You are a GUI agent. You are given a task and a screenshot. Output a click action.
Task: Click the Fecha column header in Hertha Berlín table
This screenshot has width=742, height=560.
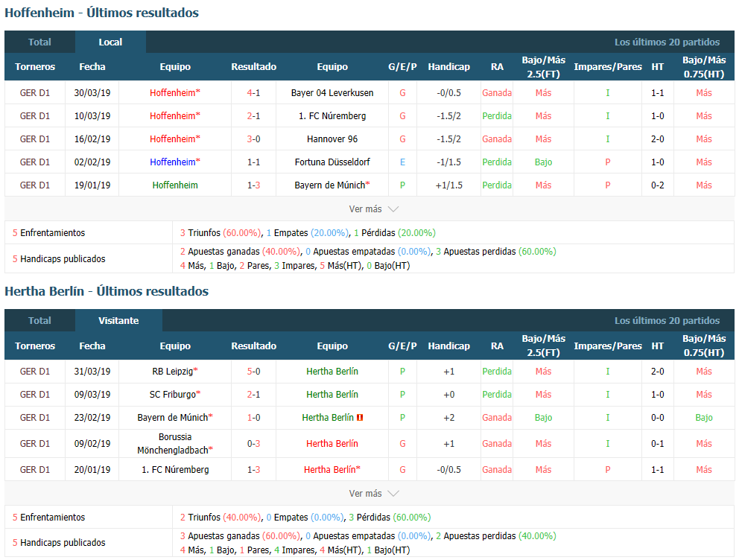[92, 346]
